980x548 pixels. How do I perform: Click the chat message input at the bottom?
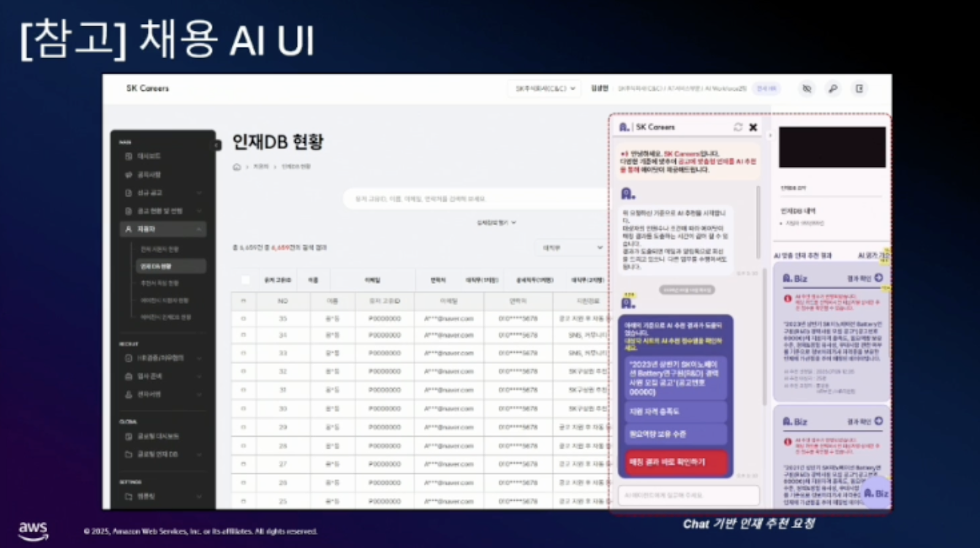[688, 495]
